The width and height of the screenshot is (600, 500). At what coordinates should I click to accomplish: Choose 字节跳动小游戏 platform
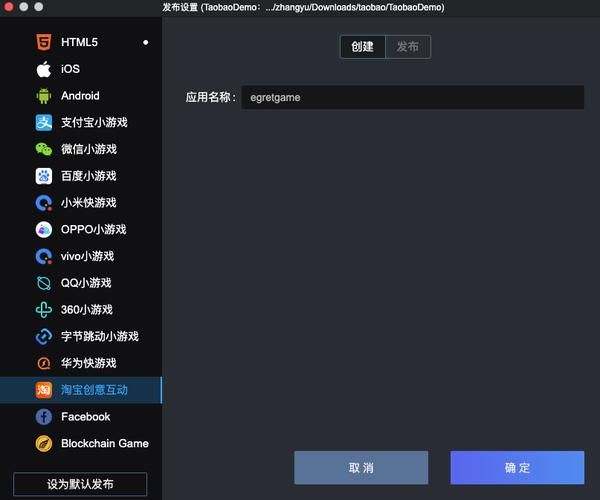click(99, 337)
